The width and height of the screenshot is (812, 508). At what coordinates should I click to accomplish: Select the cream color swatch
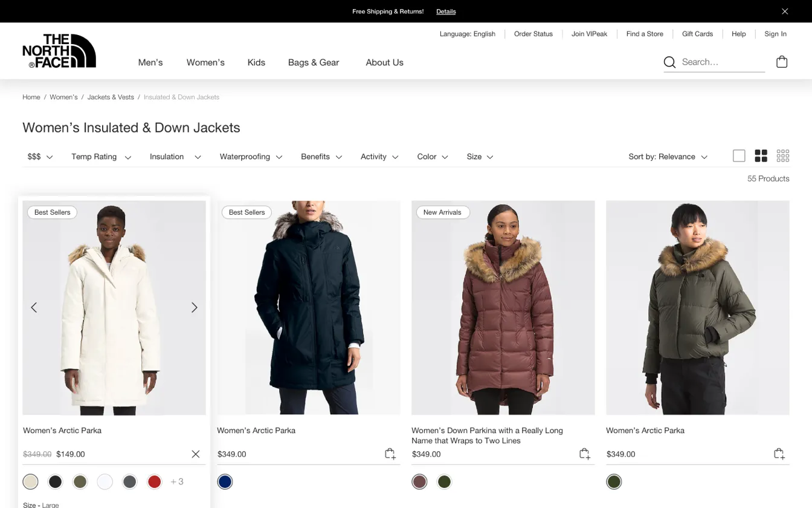point(31,481)
